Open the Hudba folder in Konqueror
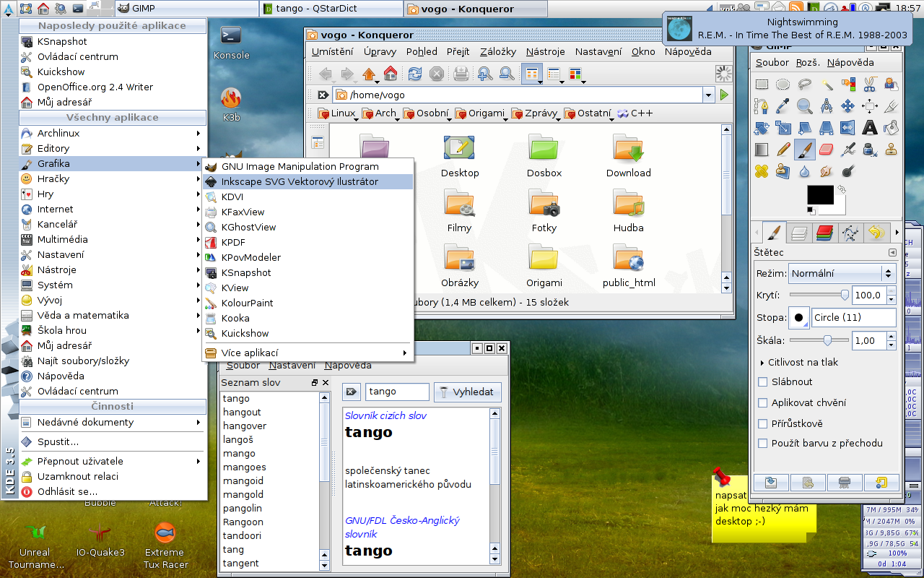 tap(629, 210)
